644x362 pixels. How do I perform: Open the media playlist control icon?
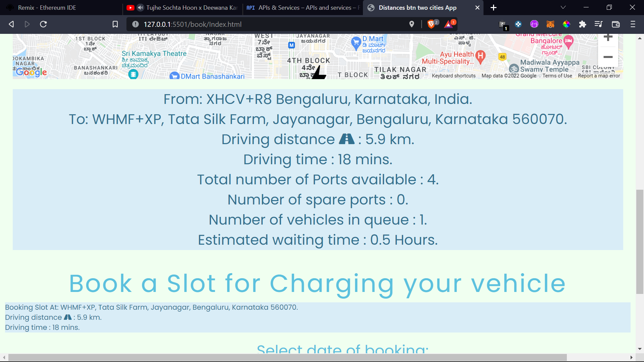click(x=598, y=24)
